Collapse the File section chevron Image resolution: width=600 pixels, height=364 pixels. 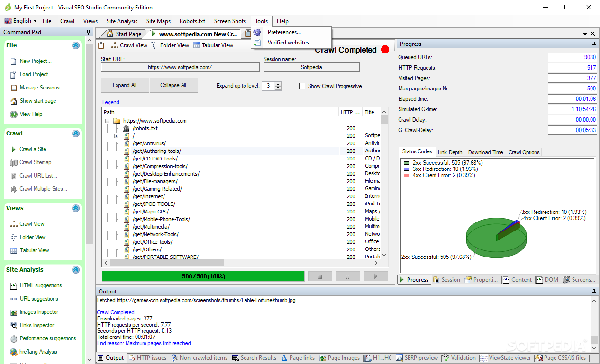76,45
